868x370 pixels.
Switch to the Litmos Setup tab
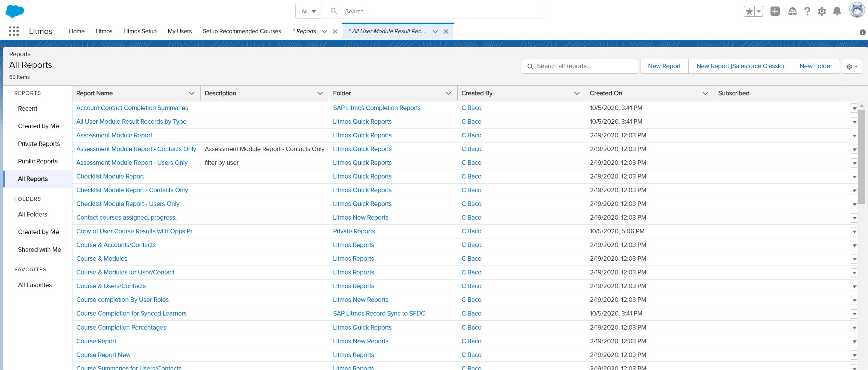(x=140, y=31)
